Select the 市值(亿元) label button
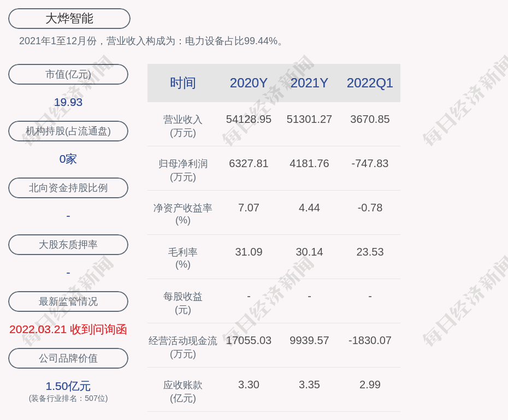The image size is (508, 420). (68, 74)
